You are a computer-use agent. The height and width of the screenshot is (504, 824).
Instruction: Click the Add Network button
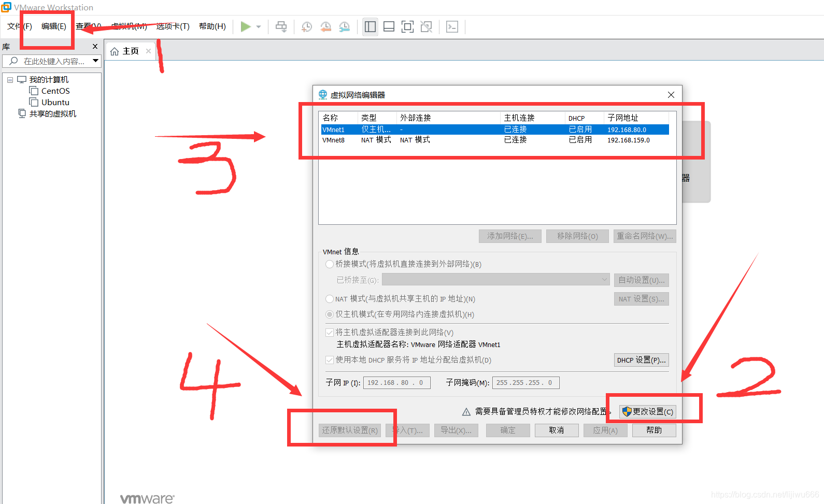[x=510, y=236]
